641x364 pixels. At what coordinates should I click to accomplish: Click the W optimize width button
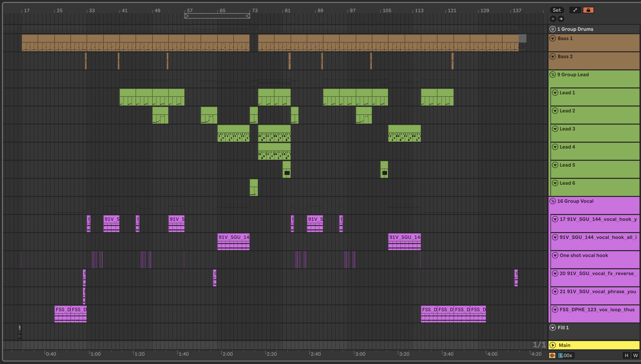(635, 355)
